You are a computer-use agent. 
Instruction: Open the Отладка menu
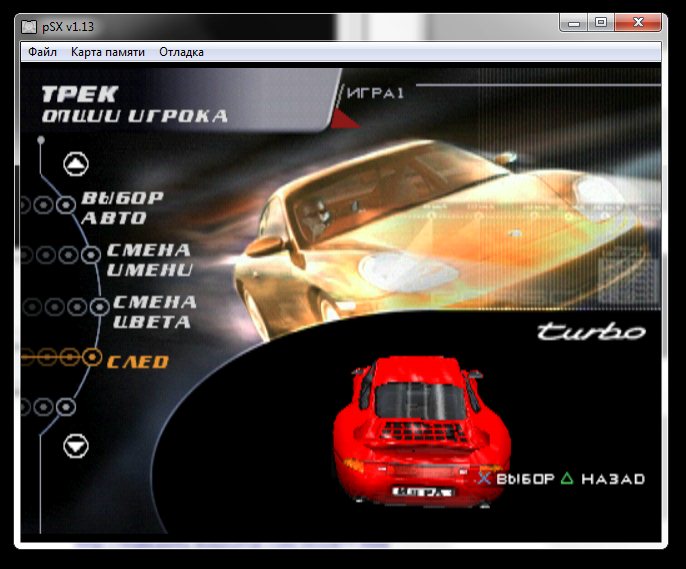click(181, 52)
